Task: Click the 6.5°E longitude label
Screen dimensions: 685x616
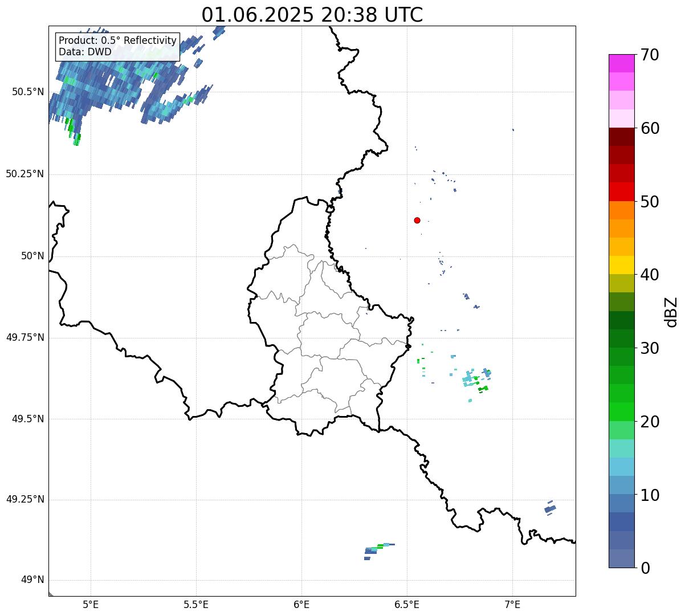Action: 407,604
